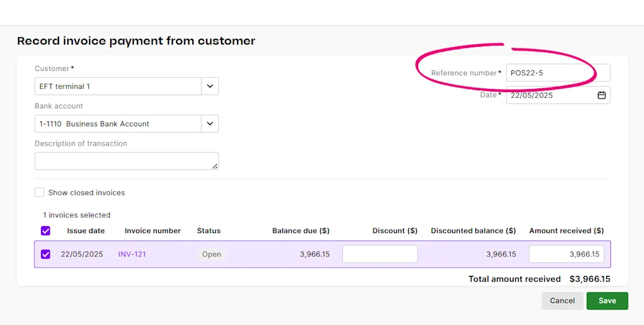Save the invoice payment
This screenshot has width=644, height=325.
tap(607, 301)
